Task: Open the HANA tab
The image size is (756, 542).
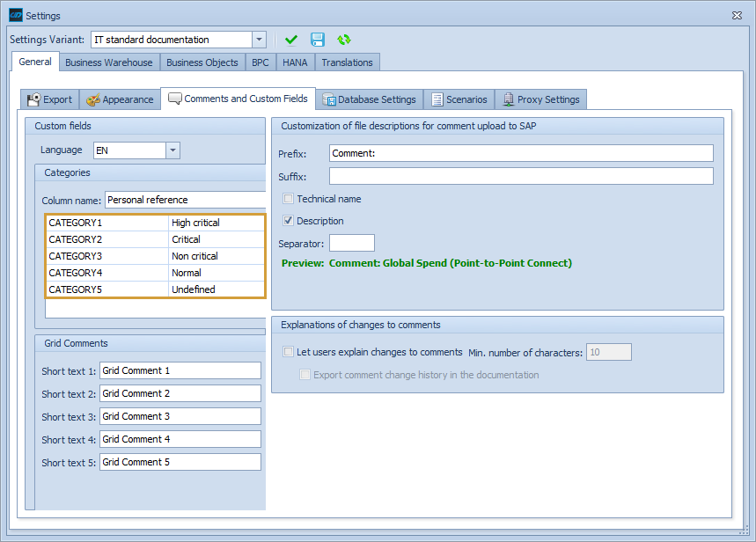Action: coord(294,62)
